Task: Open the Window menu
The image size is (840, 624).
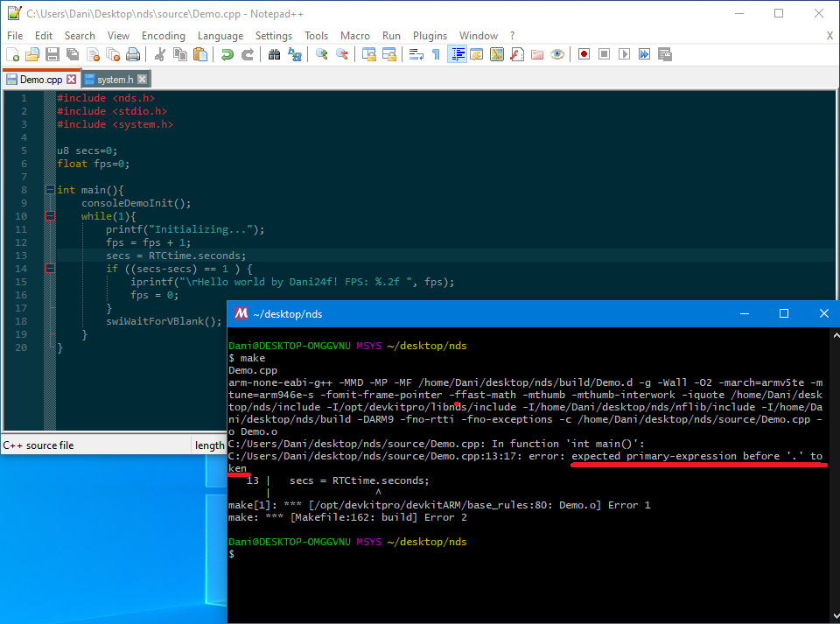Action: pyautogui.click(x=479, y=35)
